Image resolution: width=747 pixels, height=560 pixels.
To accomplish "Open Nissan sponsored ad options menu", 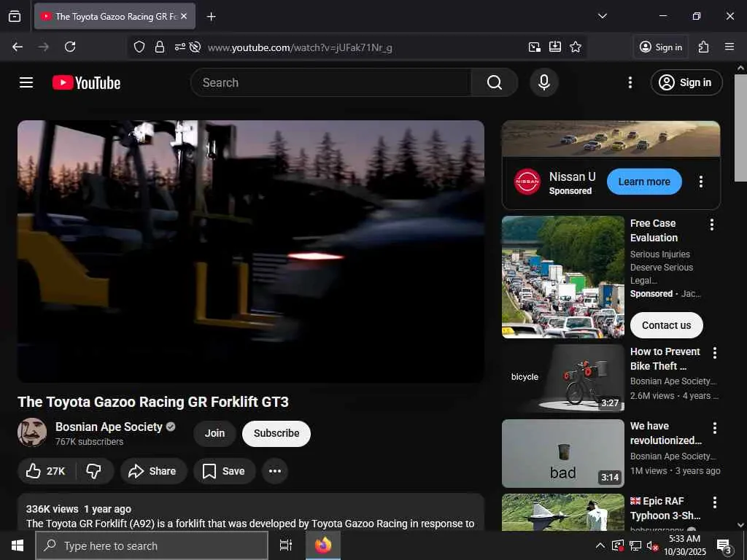I will (x=701, y=182).
